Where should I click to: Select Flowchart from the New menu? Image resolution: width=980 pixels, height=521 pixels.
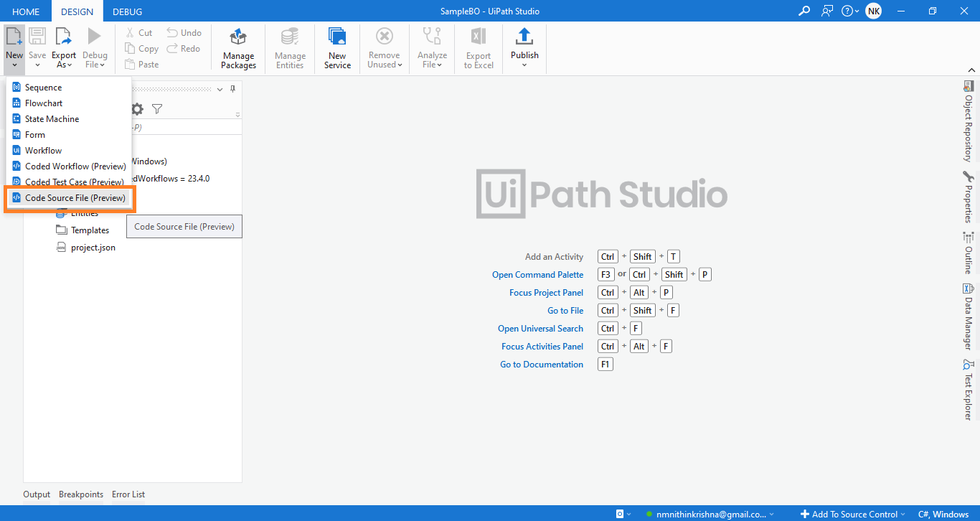(x=68, y=103)
